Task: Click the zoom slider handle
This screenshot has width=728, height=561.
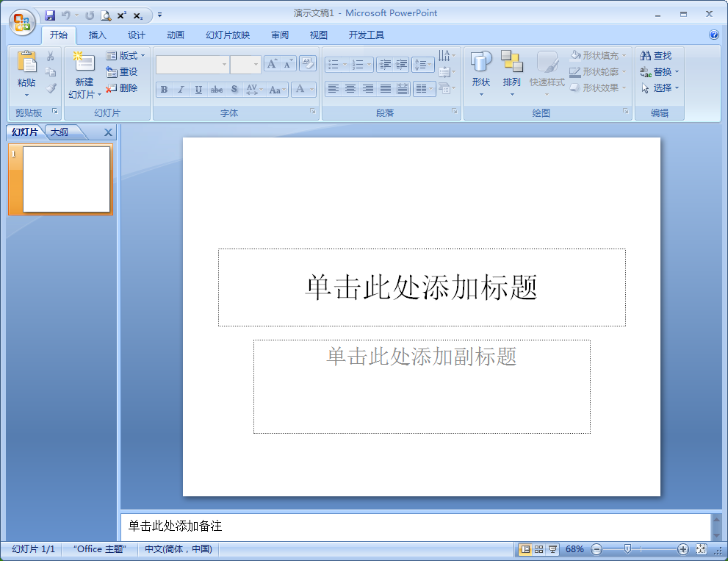Action: coord(627,549)
